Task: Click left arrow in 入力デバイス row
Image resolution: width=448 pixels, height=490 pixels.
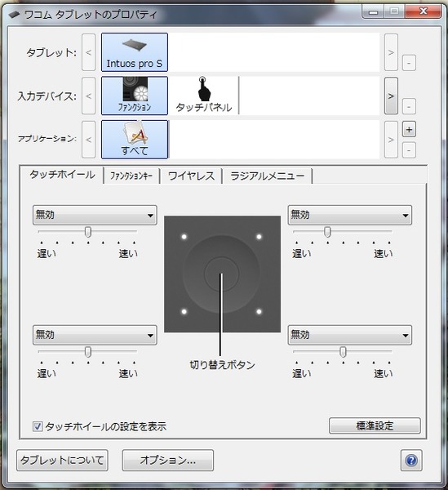Action: coord(89,96)
